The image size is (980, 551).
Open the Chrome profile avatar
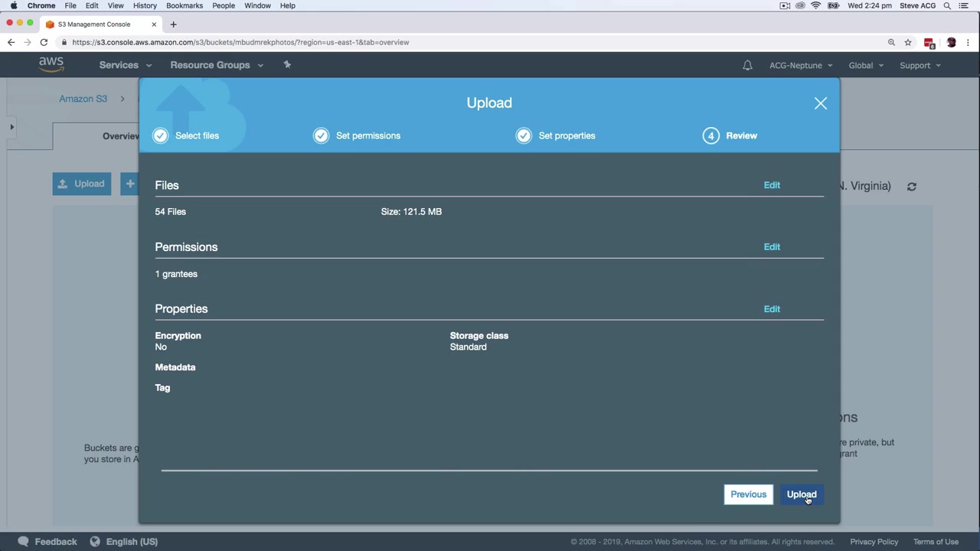952,42
